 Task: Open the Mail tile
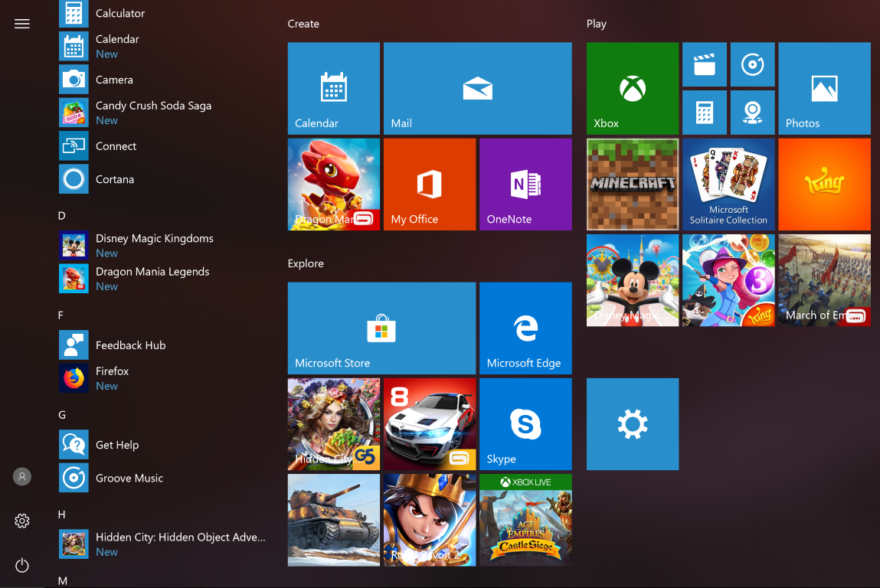coord(477,88)
